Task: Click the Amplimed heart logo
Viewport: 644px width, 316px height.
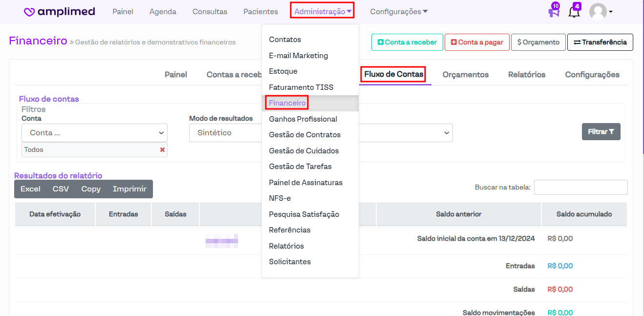Action: [x=30, y=12]
